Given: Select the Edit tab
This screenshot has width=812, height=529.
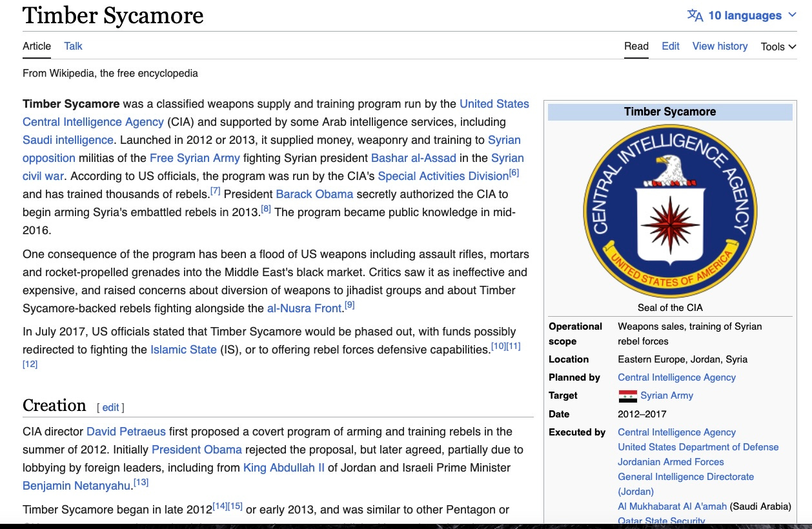Looking at the screenshot, I should (671, 46).
